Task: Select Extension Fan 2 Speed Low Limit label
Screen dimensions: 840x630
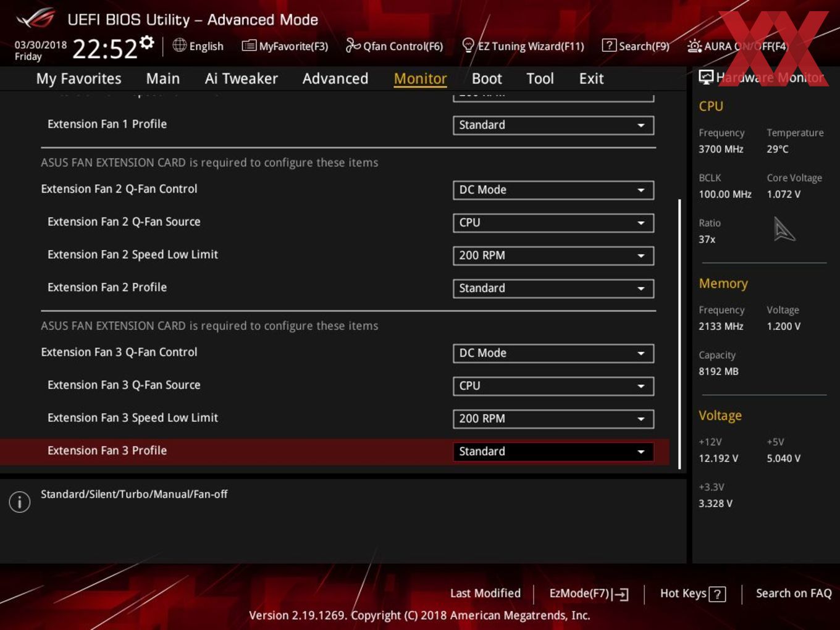Action: click(133, 254)
